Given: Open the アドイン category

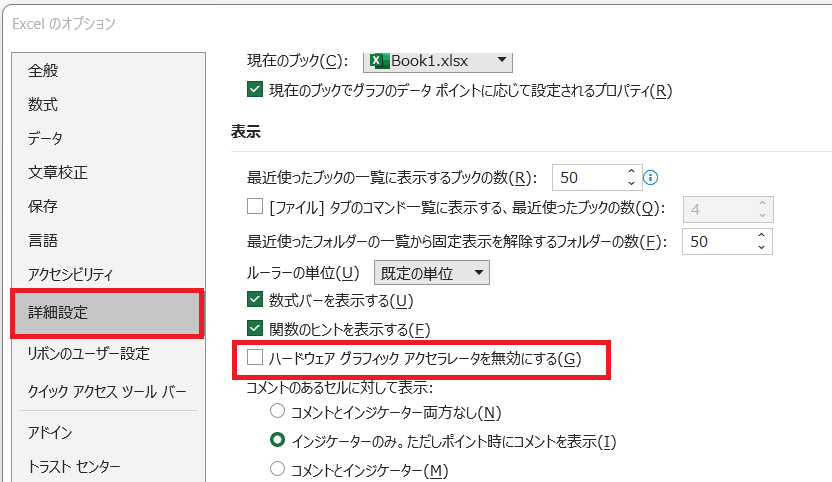Looking at the screenshot, I should (50, 433).
